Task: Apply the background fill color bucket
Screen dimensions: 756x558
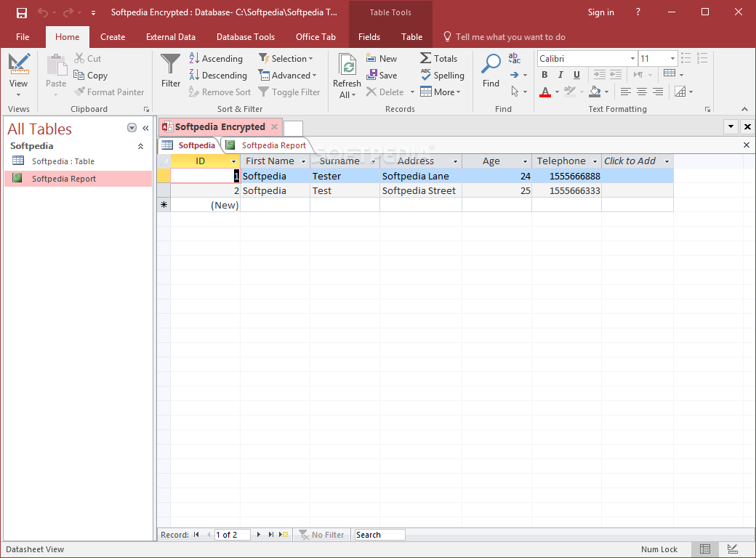Action: [595, 92]
